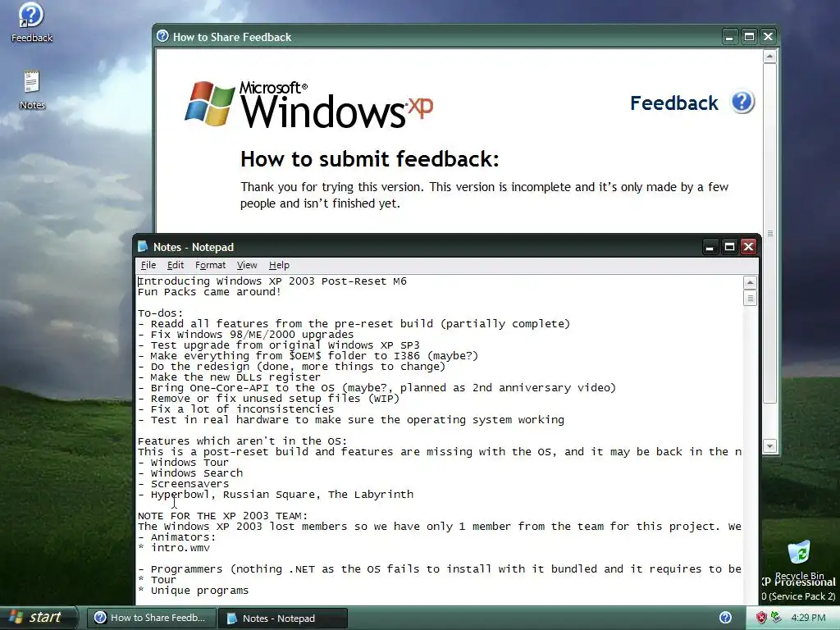Image resolution: width=840 pixels, height=630 pixels.
Task: Click the '- Animators:' line
Action: pos(177,536)
